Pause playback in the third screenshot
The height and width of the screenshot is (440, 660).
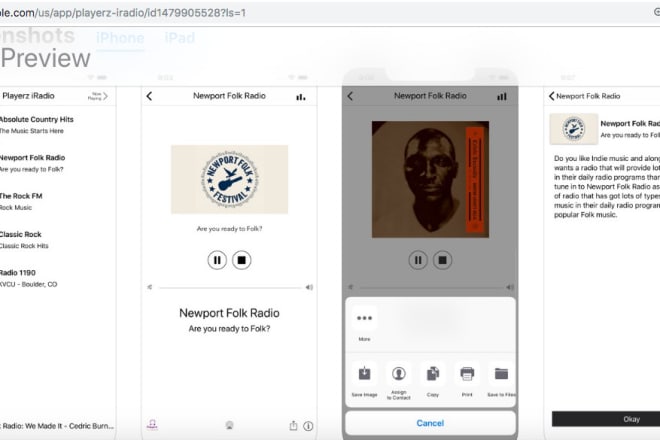[418, 260]
